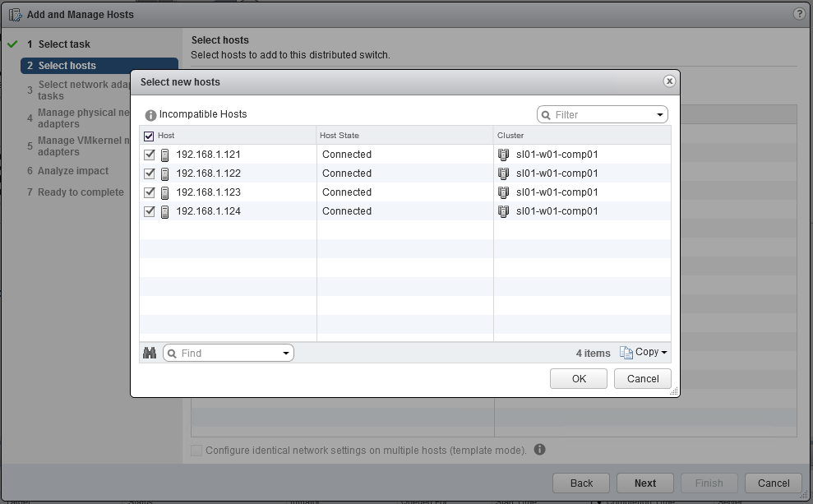Open the Find dropdown arrow
The height and width of the screenshot is (504, 813).
tap(286, 354)
